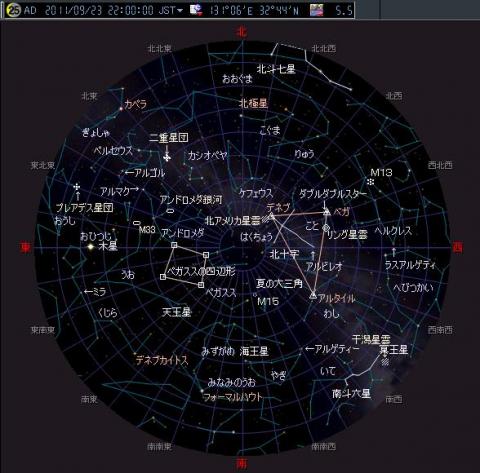Viewport: 480px width, 473px height.
Task: Click the ケフェウス constellation label
Action: 256,193
